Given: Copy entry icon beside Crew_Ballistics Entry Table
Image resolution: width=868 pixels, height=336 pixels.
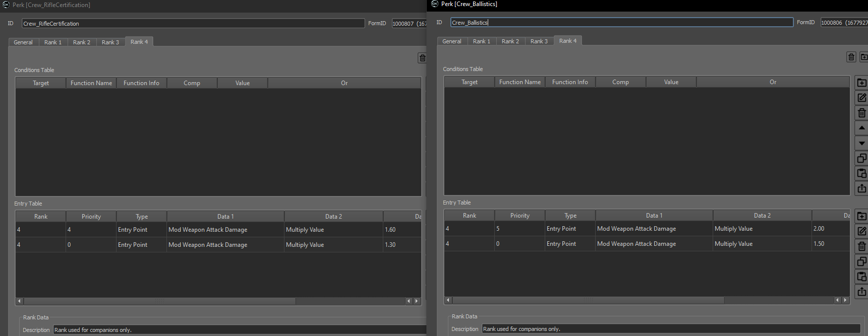Looking at the screenshot, I should click(x=862, y=261).
